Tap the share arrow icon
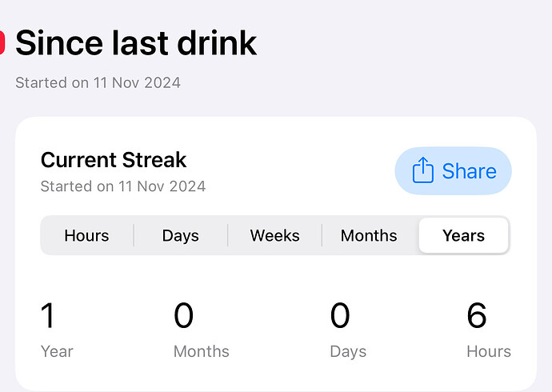Viewport: 552px width, 392px height. [x=422, y=170]
